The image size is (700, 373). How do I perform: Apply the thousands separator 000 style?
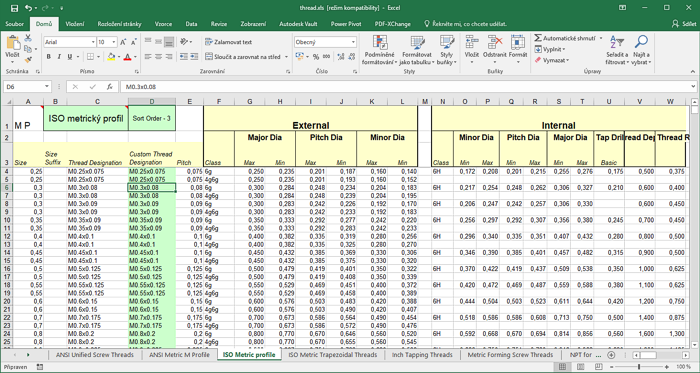[x=326, y=57]
